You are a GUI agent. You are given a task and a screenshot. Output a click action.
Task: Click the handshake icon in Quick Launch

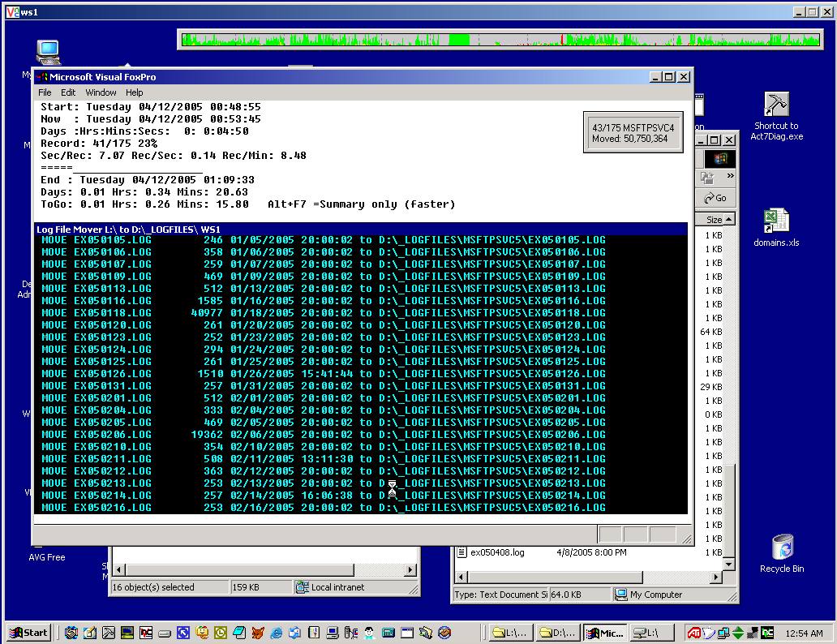click(71, 633)
